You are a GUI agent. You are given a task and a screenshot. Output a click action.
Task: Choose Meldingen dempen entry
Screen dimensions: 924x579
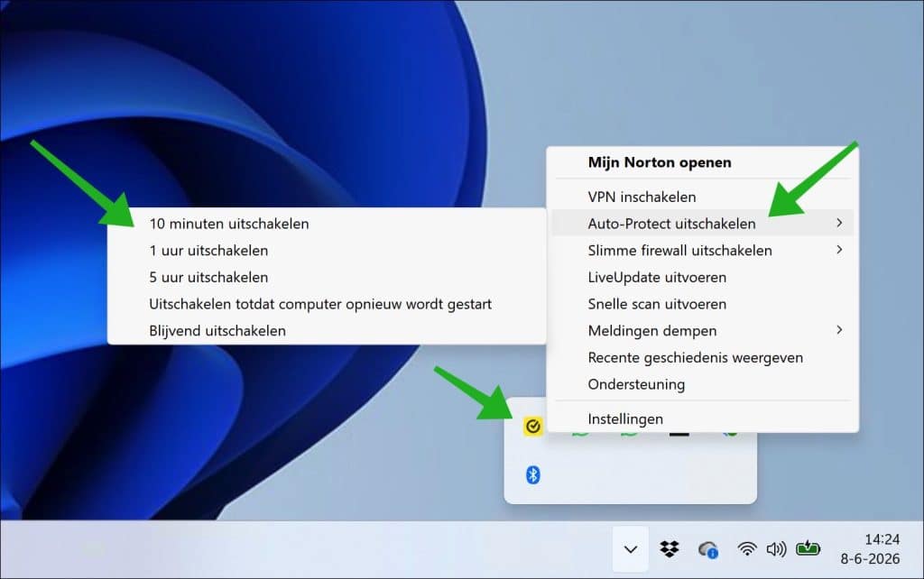pyautogui.click(x=702, y=330)
